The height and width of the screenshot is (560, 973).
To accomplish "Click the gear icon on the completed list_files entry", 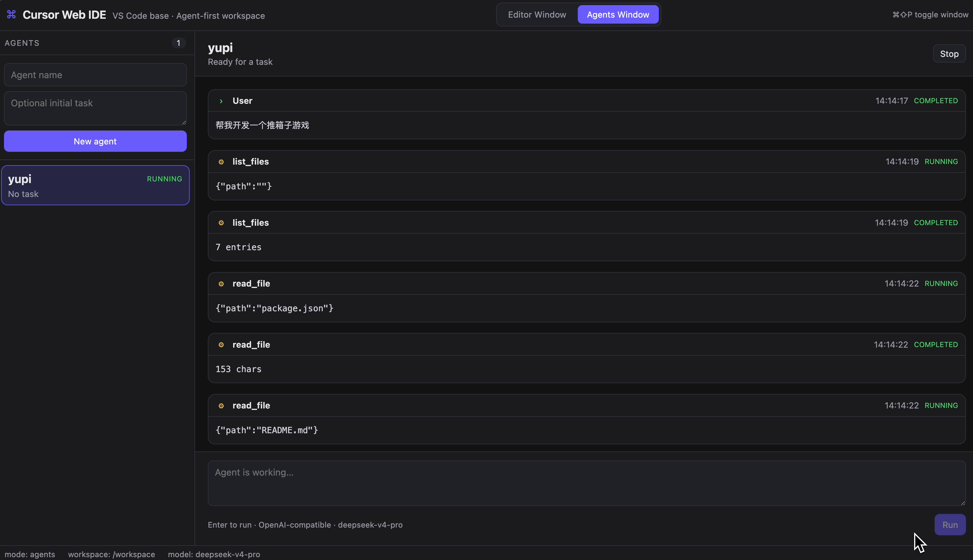I will 221,223.
